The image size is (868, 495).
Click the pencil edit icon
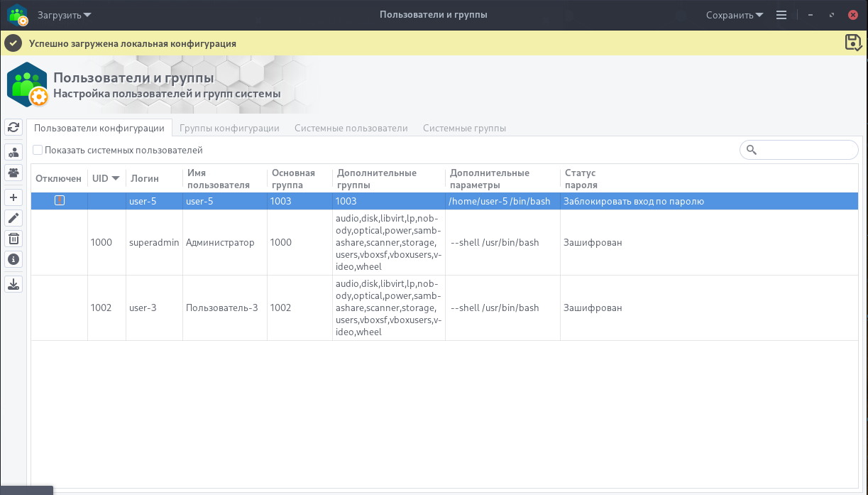click(13, 218)
